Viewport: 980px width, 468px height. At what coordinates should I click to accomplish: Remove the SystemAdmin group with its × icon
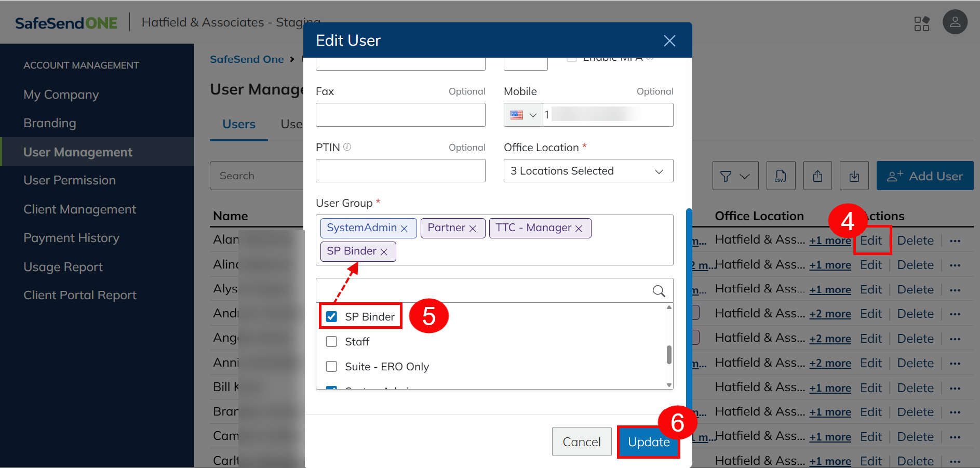click(x=405, y=228)
